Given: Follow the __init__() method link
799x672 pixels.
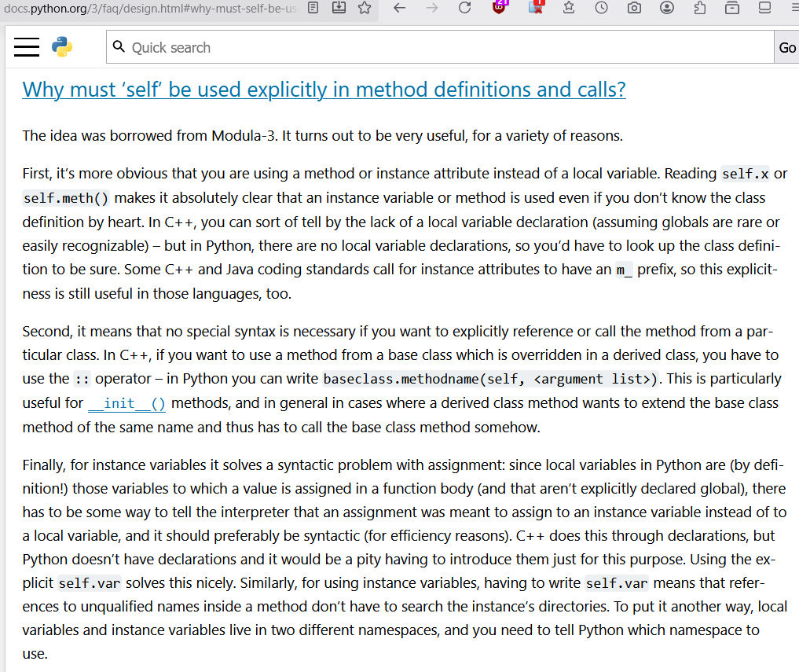Looking at the screenshot, I should (126, 403).
